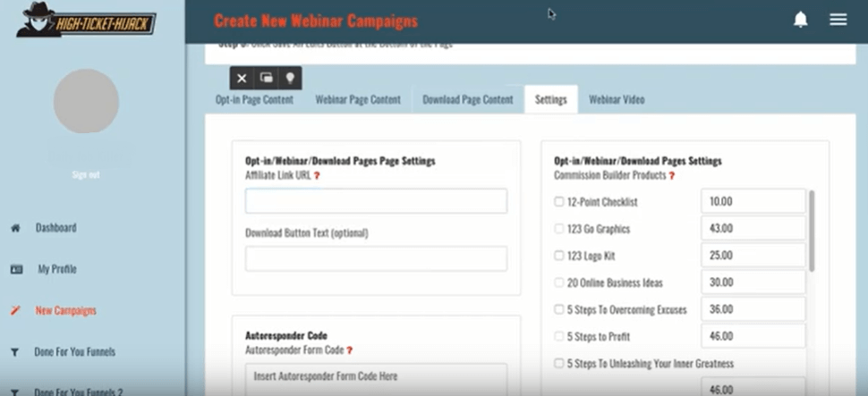Click the notification bell icon
The width and height of the screenshot is (868, 396).
tap(801, 20)
